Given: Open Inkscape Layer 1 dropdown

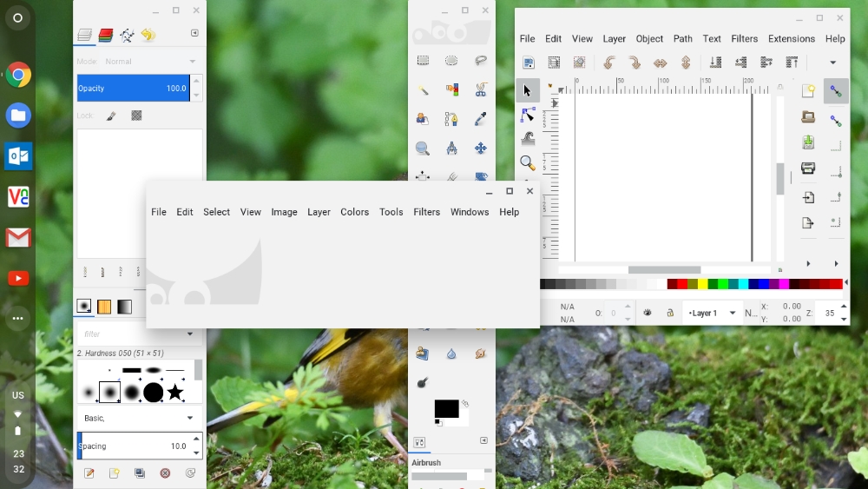Looking at the screenshot, I should [712, 313].
